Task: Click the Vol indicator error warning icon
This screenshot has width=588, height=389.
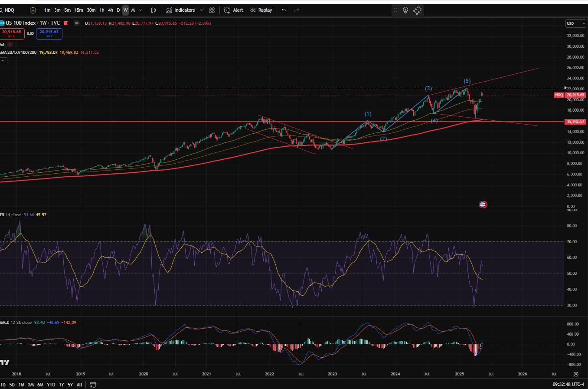Action: tap(10, 44)
